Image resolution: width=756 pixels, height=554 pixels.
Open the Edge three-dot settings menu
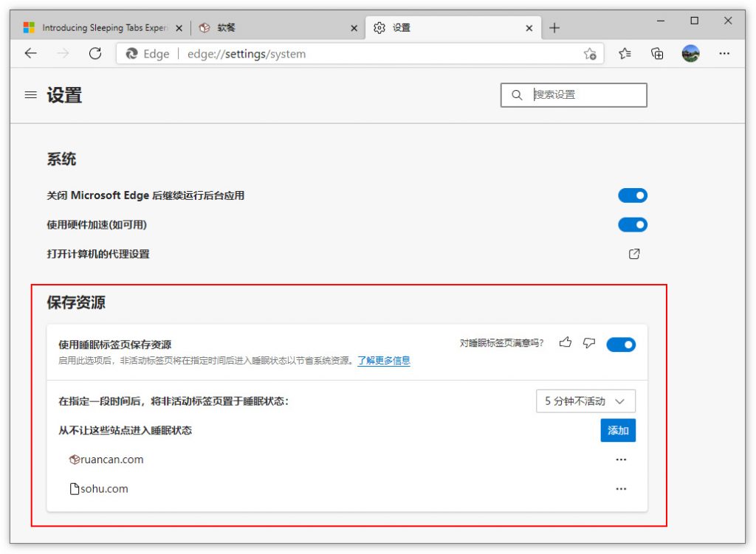(x=724, y=53)
